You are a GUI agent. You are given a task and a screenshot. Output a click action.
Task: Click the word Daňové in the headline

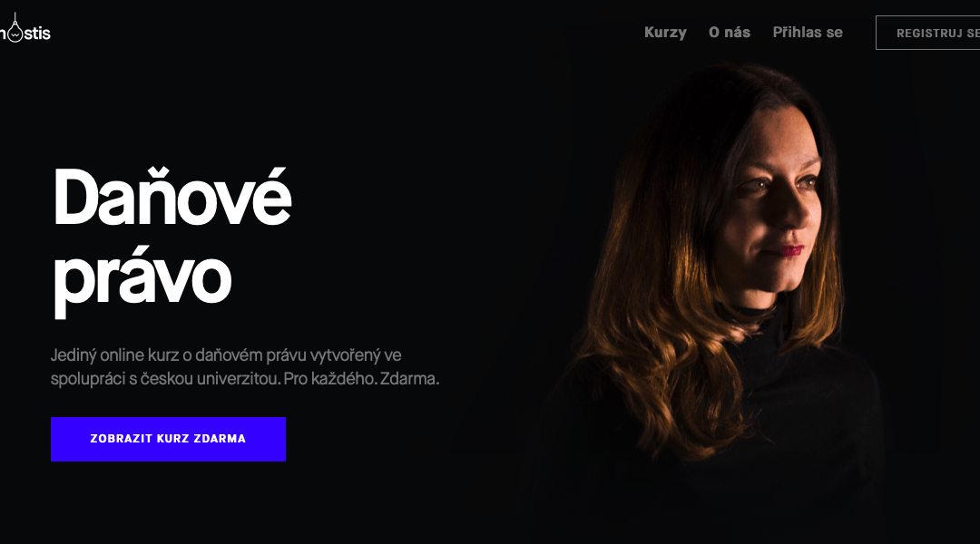coord(172,197)
